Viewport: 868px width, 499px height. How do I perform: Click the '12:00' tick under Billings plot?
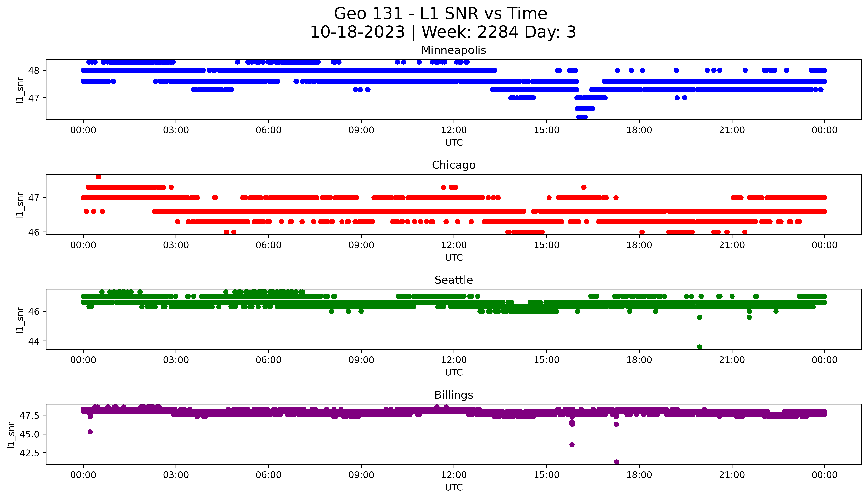[454, 475]
